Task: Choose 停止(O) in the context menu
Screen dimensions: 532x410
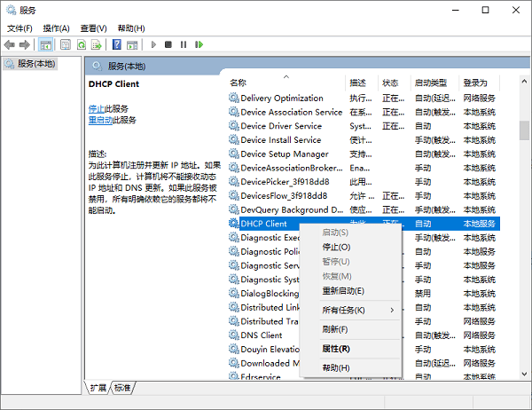Action: [x=336, y=247]
